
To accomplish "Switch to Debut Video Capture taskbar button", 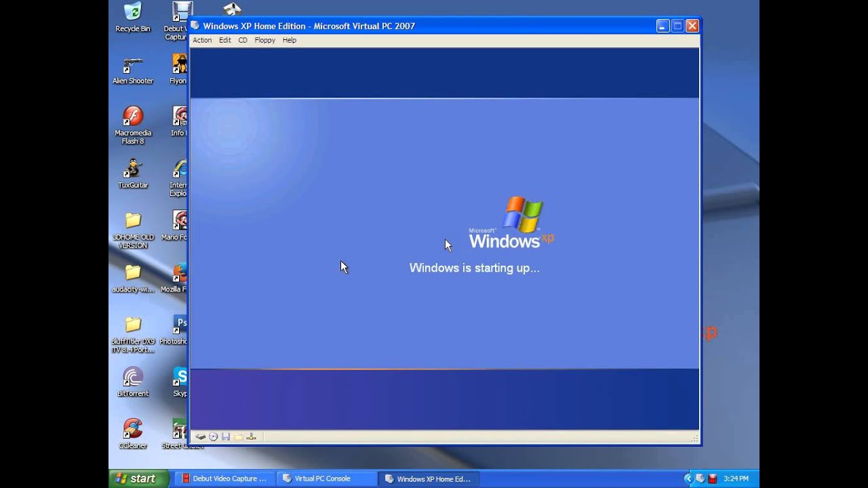I will point(224,479).
